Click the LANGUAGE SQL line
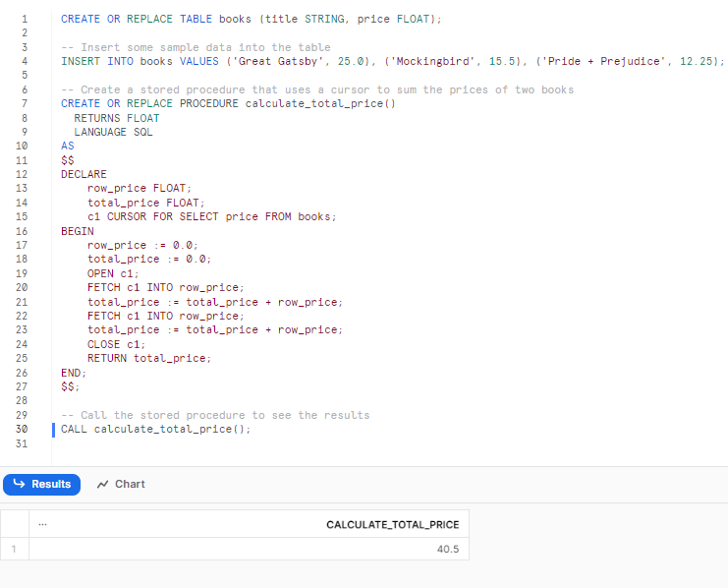Viewport: 728px width, 588px height. [113, 132]
